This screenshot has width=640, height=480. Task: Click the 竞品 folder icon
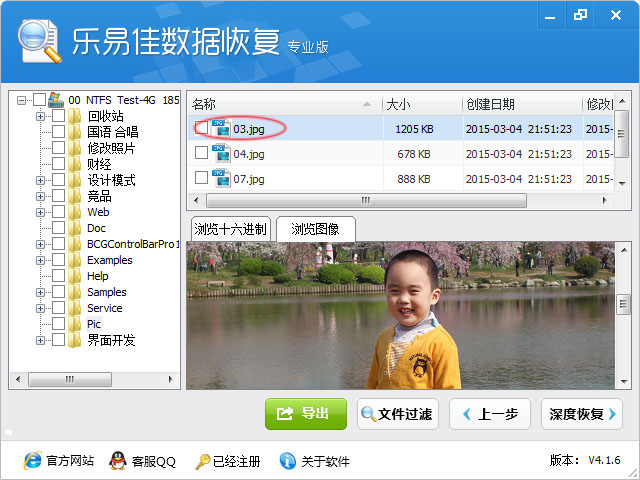coord(74,196)
